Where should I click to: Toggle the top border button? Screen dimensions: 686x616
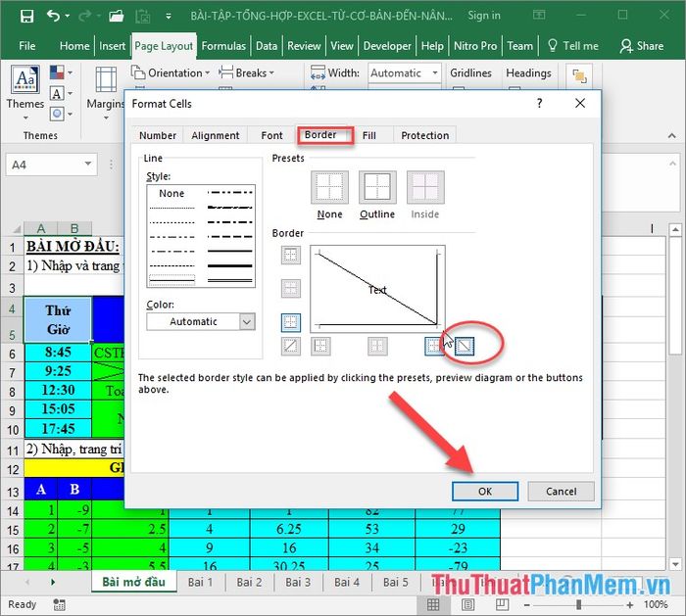point(291,256)
